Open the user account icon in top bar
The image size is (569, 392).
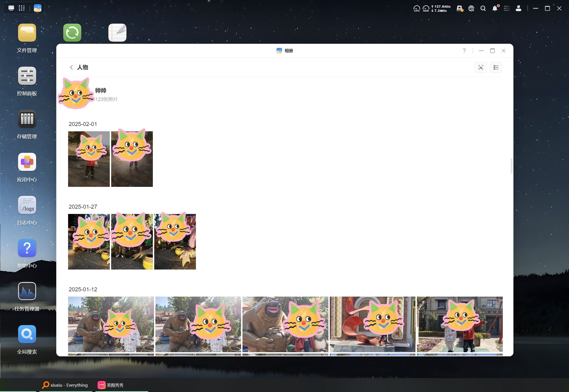(518, 9)
